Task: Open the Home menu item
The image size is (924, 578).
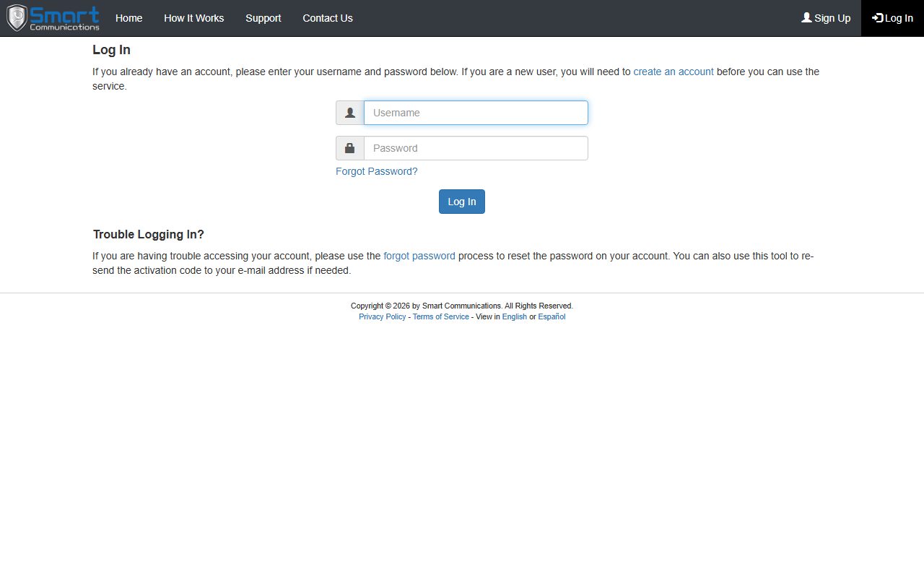Action: coord(129,18)
